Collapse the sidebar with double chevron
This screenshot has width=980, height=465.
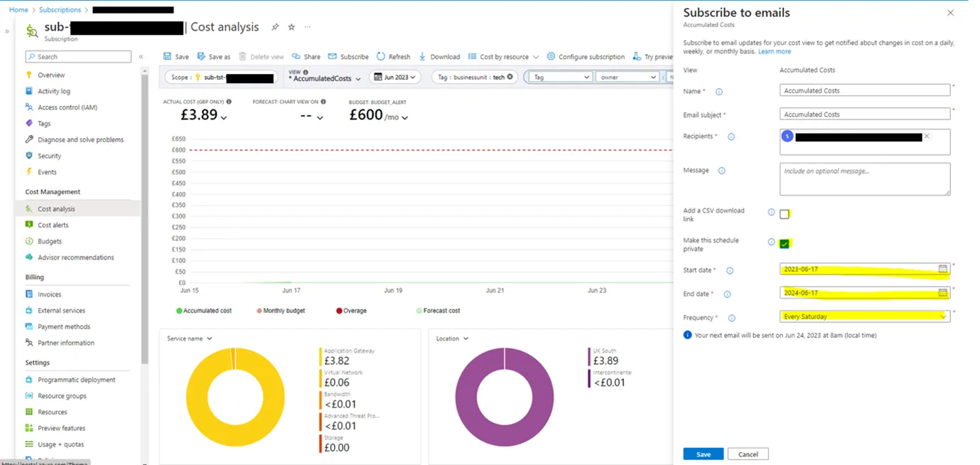[141, 57]
